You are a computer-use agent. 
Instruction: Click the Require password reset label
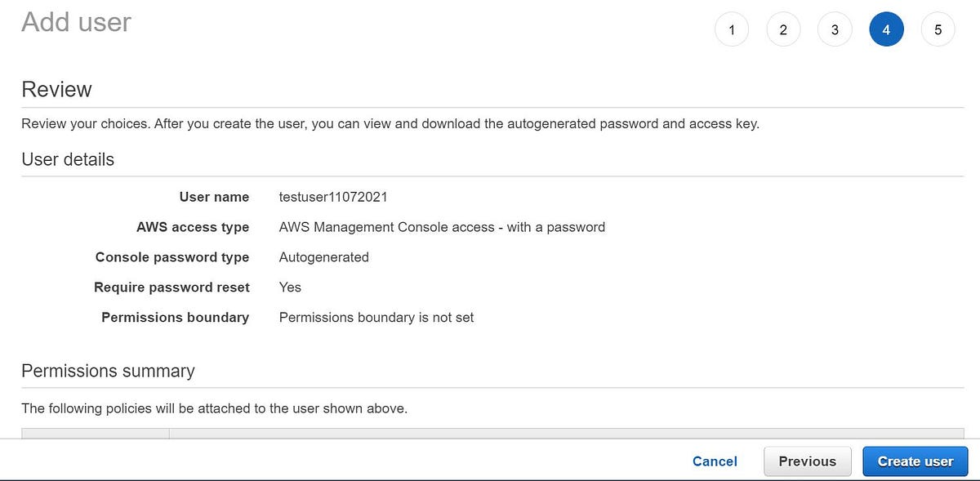click(x=171, y=287)
